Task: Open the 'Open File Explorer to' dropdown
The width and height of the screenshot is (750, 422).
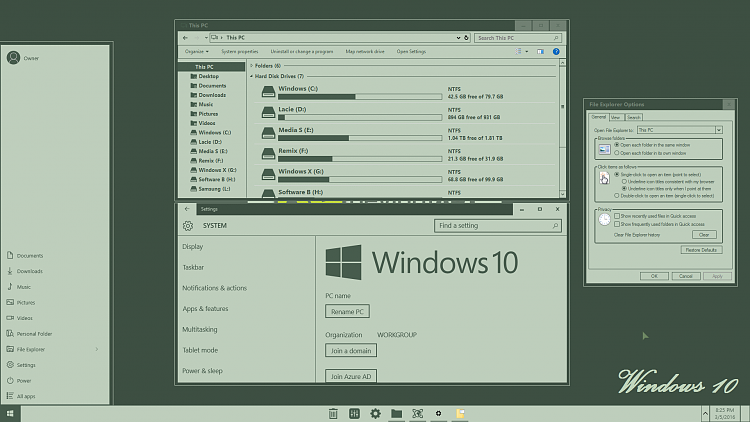Action: point(680,130)
